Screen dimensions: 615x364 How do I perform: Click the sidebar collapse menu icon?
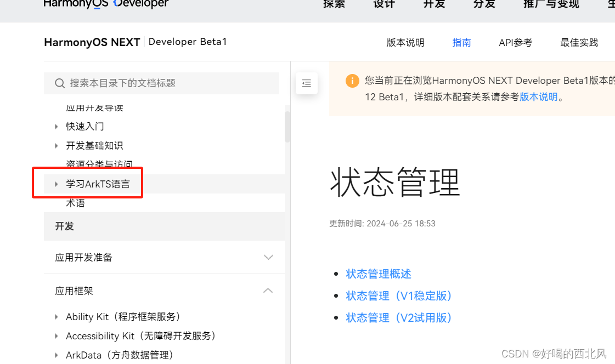coord(307,83)
